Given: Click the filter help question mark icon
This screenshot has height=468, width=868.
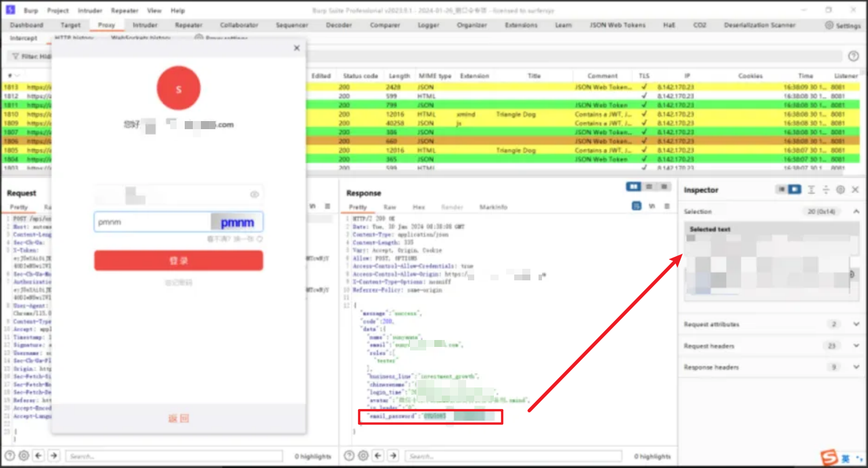Looking at the screenshot, I should [853, 56].
